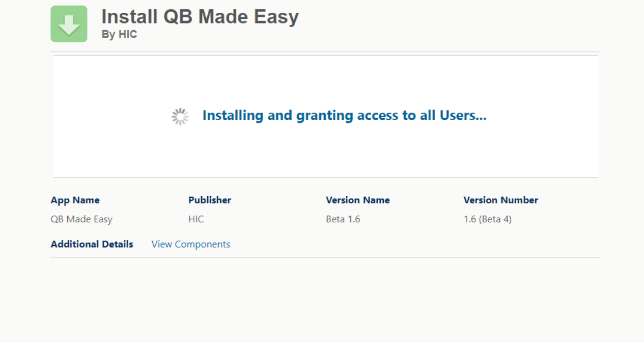Open the View Components link
Screen dimensions: 644x343
click(x=190, y=244)
